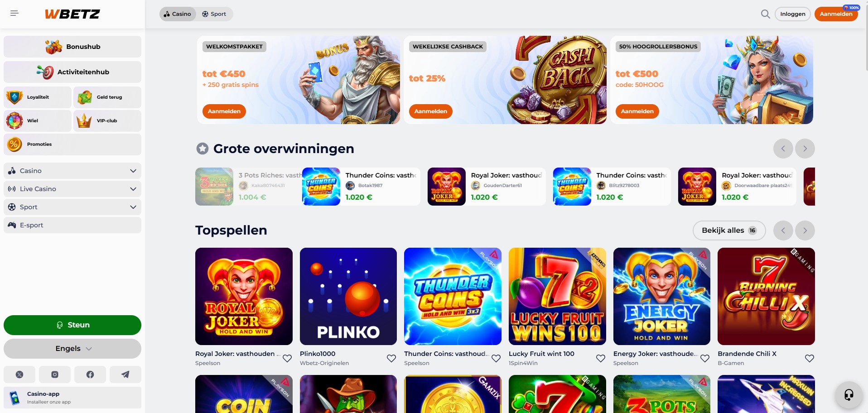Open the Thunder Coins game thumbnail
The image size is (868, 413).
click(453, 296)
